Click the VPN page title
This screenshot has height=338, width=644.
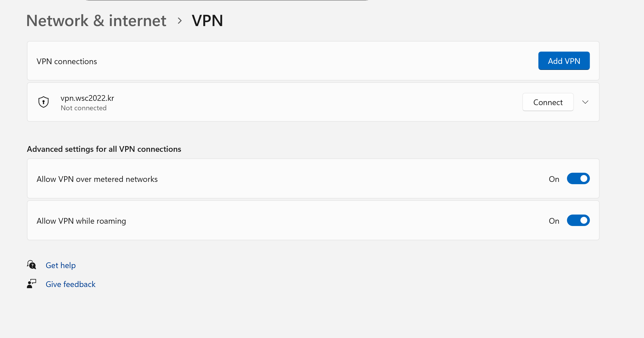[207, 21]
